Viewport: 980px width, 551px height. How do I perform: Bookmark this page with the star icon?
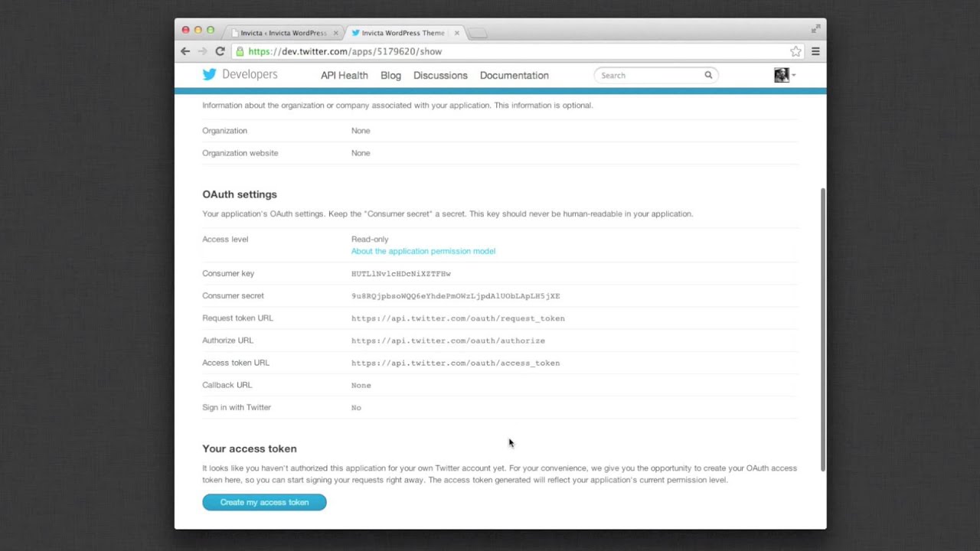coord(795,51)
